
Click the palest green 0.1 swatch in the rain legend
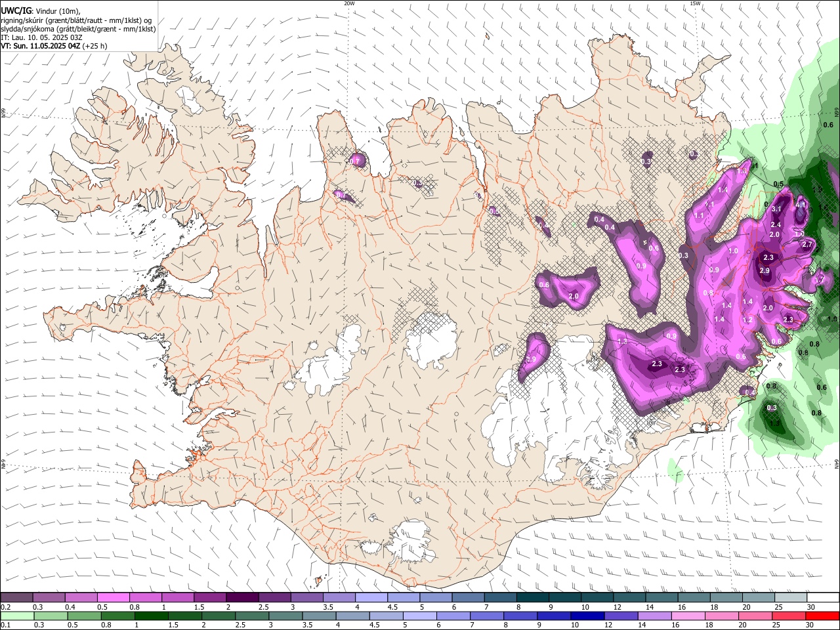17,616
